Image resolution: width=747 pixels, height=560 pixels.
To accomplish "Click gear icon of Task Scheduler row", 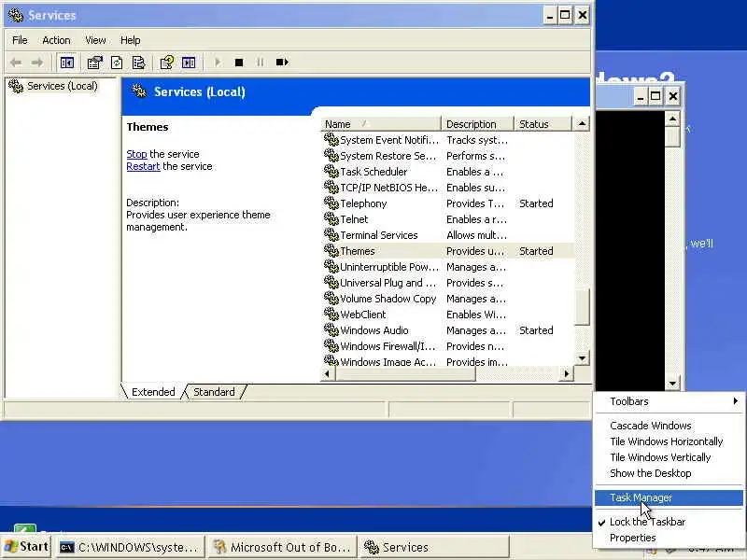I will [331, 171].
